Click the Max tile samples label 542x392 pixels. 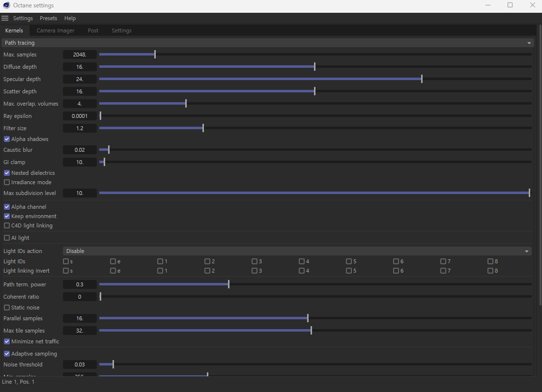click(24, 331)
